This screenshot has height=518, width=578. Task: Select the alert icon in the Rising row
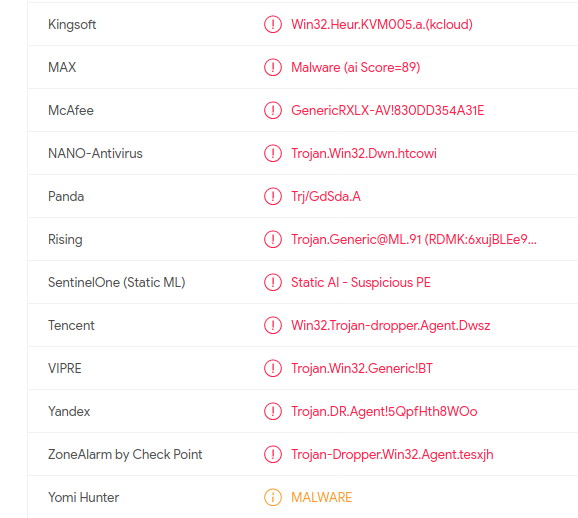click(x=273, y=239)
